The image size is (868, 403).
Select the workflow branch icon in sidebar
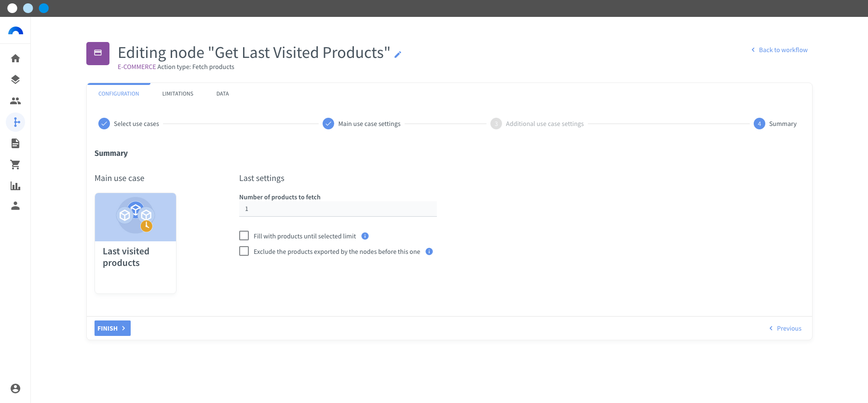tap(15, 122)
